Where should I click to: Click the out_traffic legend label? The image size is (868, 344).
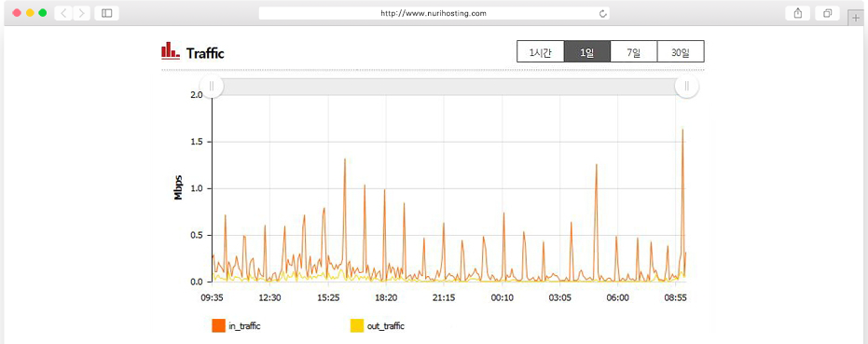[x=386, y=326]
